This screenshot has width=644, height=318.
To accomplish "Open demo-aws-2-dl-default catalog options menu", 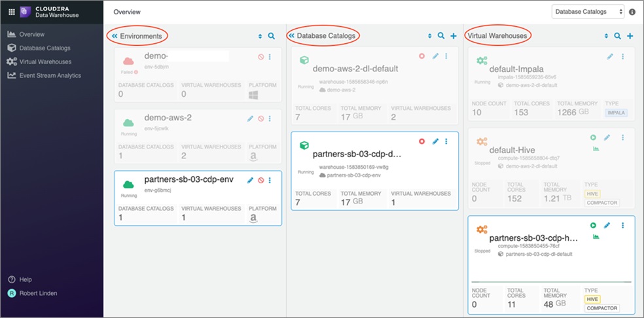I will [x=446, y=56].
